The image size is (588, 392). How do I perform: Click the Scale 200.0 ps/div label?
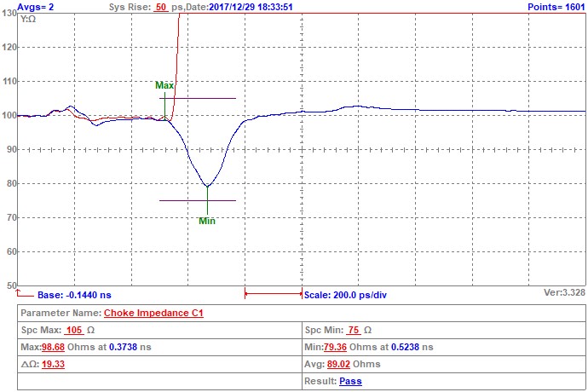[345, 294]
